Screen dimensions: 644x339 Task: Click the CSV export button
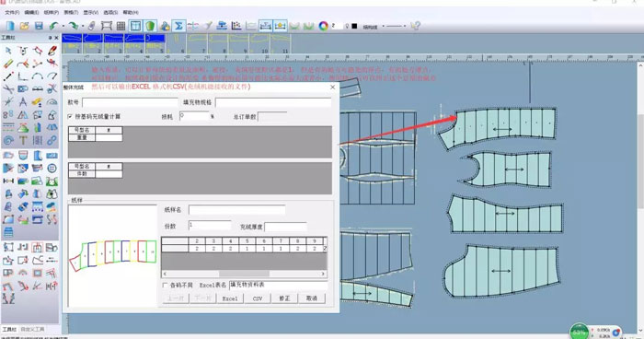click(257, 298)
